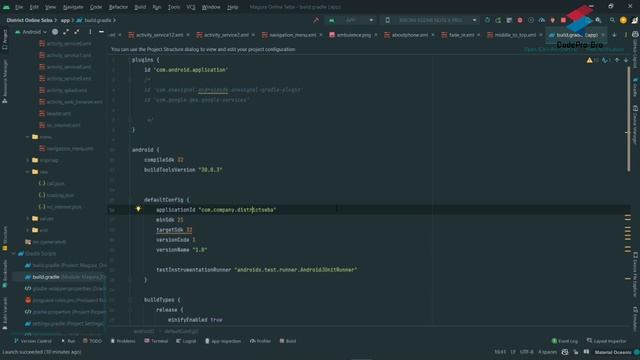Screen dimensions: 640x360
Task: Open the Event Log tool window
Action: tap(565, 341)
